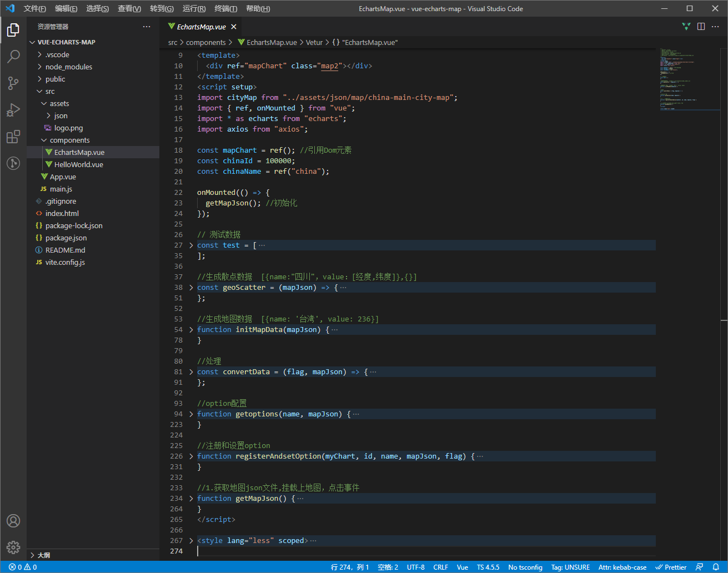Open notifications bell in status bar
This screenshot has height=573, width=728.
coord(716,567)
